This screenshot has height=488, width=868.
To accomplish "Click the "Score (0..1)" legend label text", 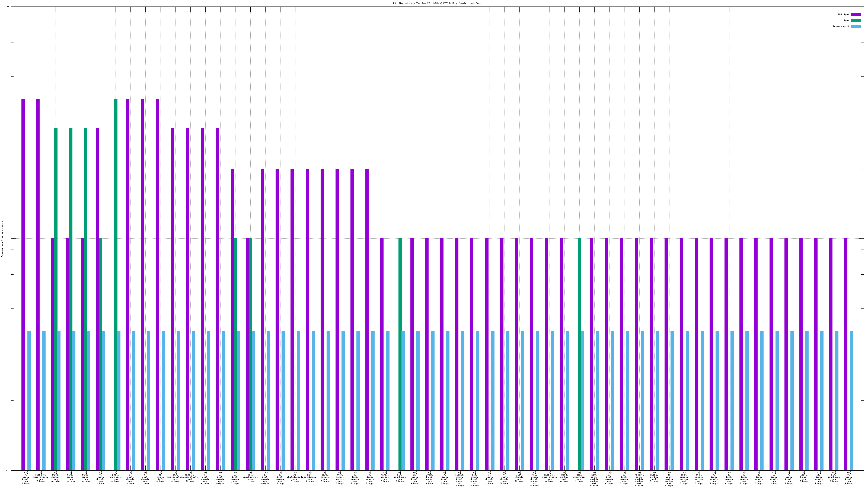I will [x=841, y=26].
